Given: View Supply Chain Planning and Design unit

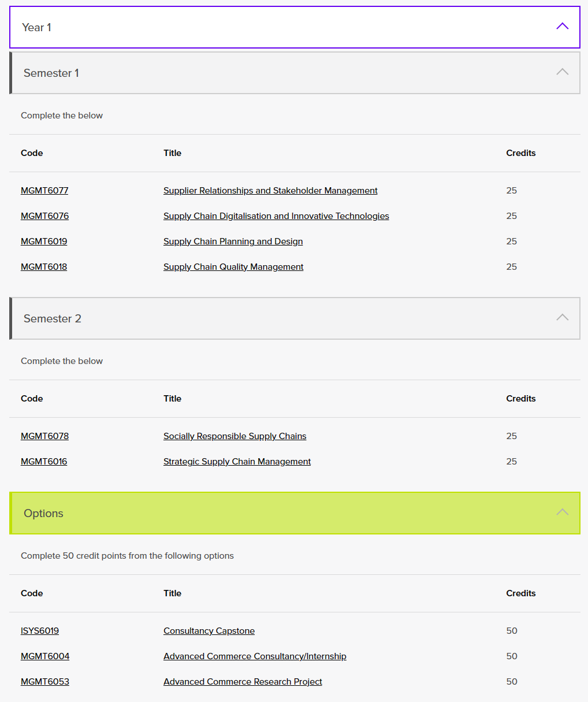Looking at the screenshot, I should pyautogui.click(x=233, y=242).
